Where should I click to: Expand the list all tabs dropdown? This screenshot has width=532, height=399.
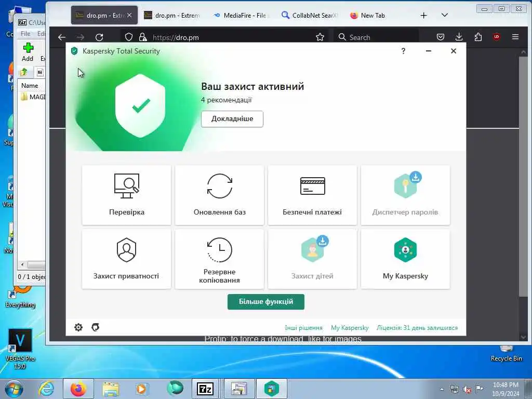(x=445, y=15)
